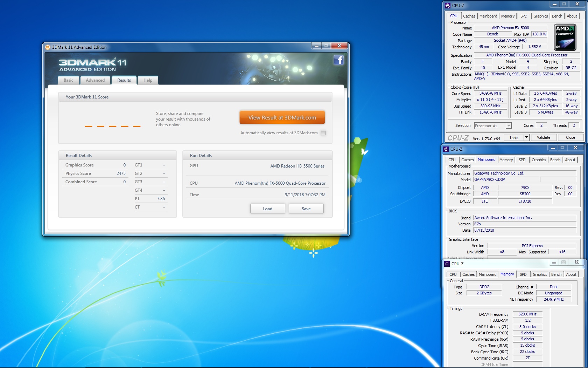Expand the Tools dropdown arrow in CPU-Z

point(526,137)
